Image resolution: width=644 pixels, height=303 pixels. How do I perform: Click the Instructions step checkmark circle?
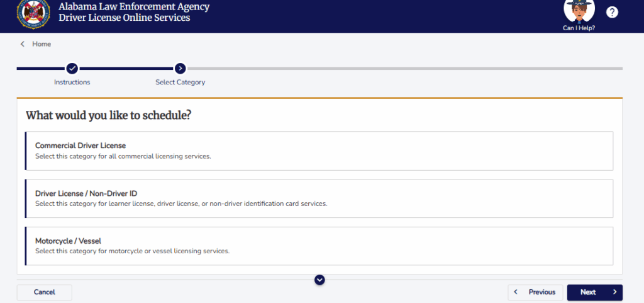72,68
